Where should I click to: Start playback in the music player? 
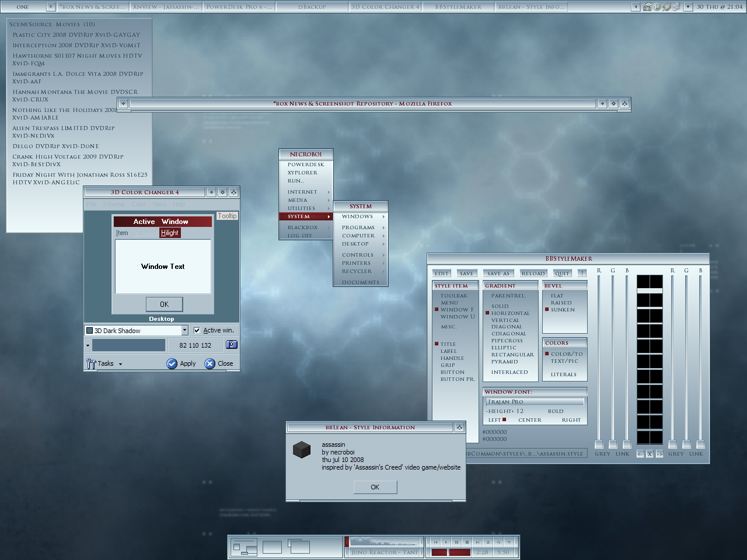coord(446,542)
